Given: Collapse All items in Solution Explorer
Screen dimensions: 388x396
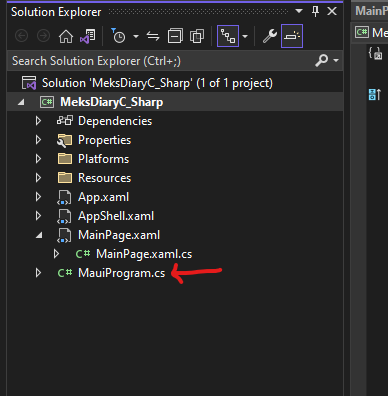Looking at the screenshot, I should (175, 36).
